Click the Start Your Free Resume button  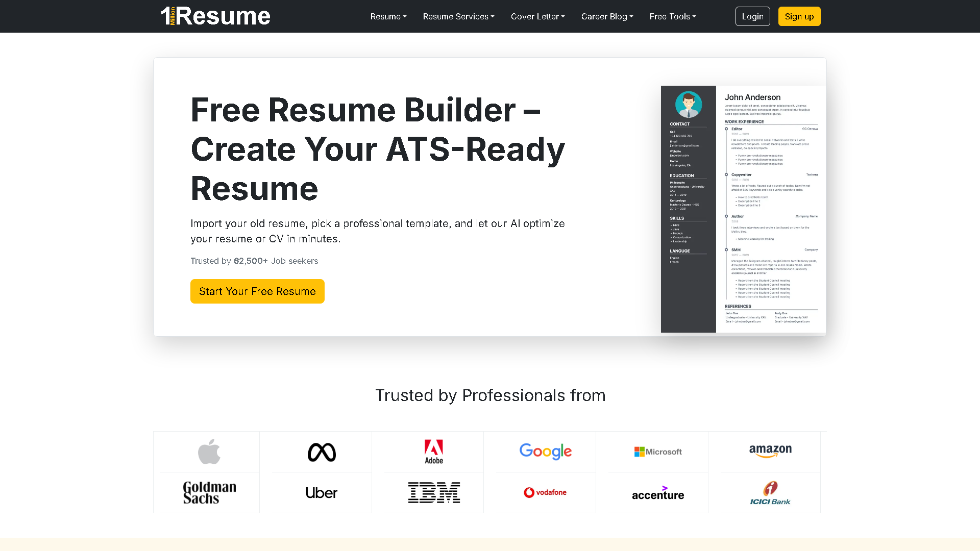tap(257, 291)
